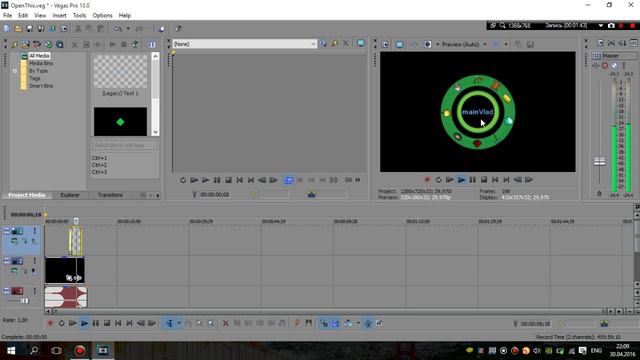The width and height of the screenshot is (640, 360).
Task: Click the record button in the video preview
Action: [x=427, y=180]
